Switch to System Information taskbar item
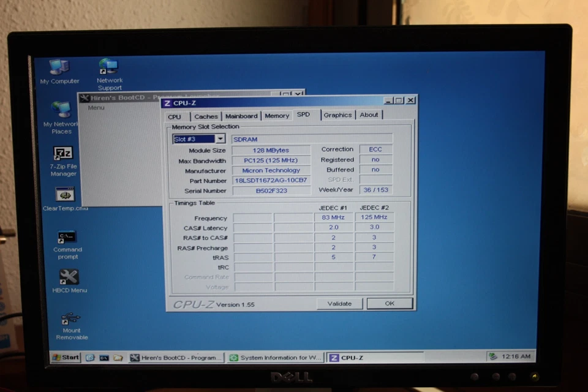 click(x=275, y=358)
